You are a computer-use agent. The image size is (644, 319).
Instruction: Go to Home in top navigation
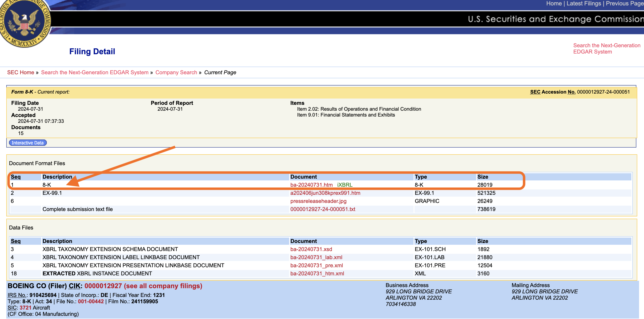pyautogui.click(x=554, y=4)
